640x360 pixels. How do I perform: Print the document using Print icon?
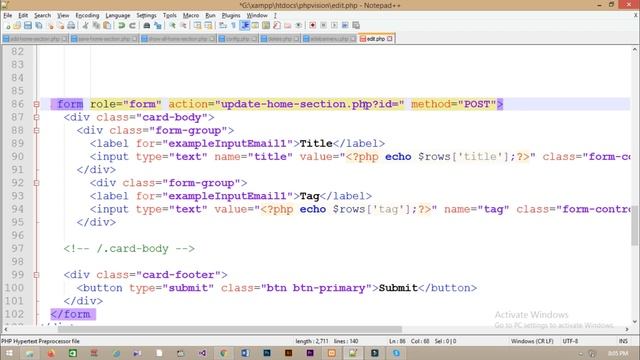pos(71,26)
